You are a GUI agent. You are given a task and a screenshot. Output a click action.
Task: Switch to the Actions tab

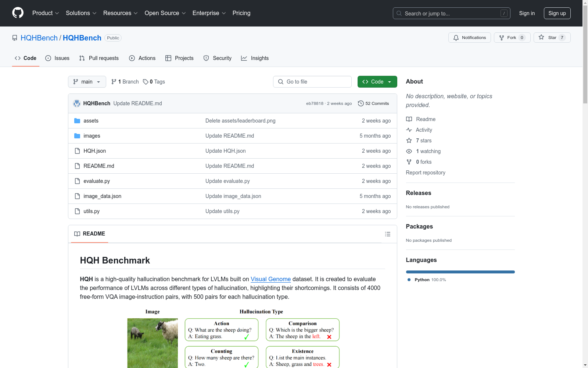tap(142, 58)
